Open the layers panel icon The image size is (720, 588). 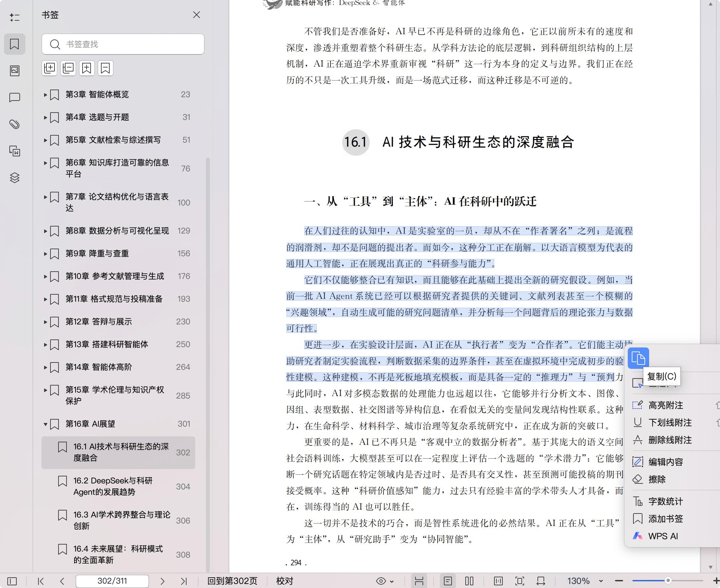coord(15,177)
